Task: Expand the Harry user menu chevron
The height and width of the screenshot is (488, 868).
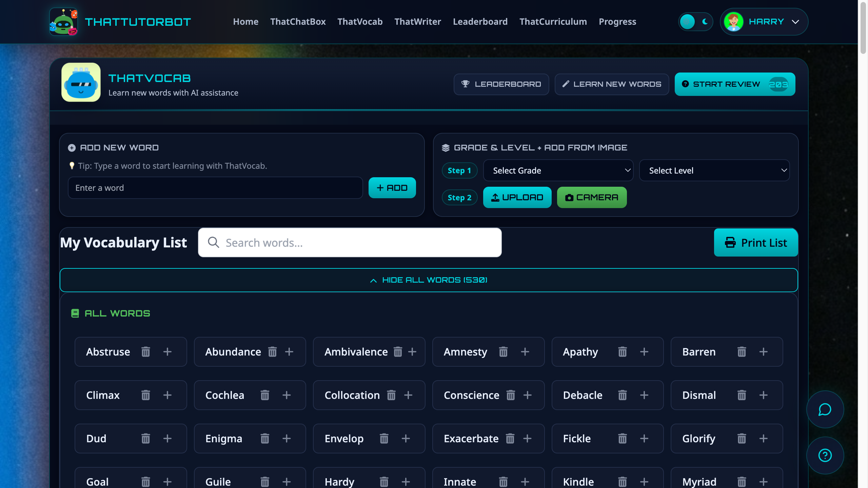Action: point(795,22)
